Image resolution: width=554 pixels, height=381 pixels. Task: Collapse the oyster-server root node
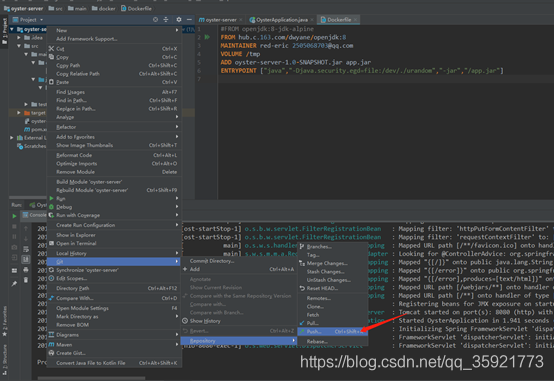pos(12,29)
